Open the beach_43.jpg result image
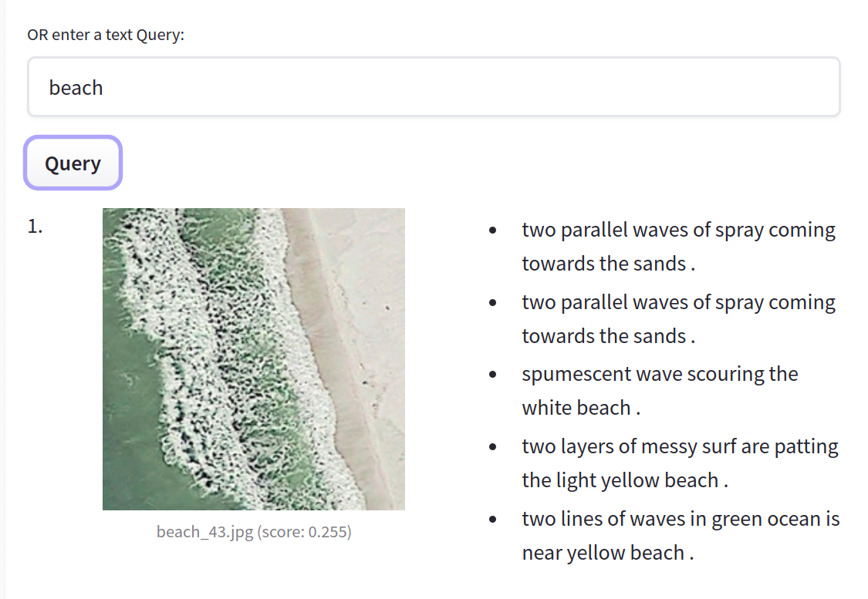This screenshot has width=868, height=599. pos(253,358)
